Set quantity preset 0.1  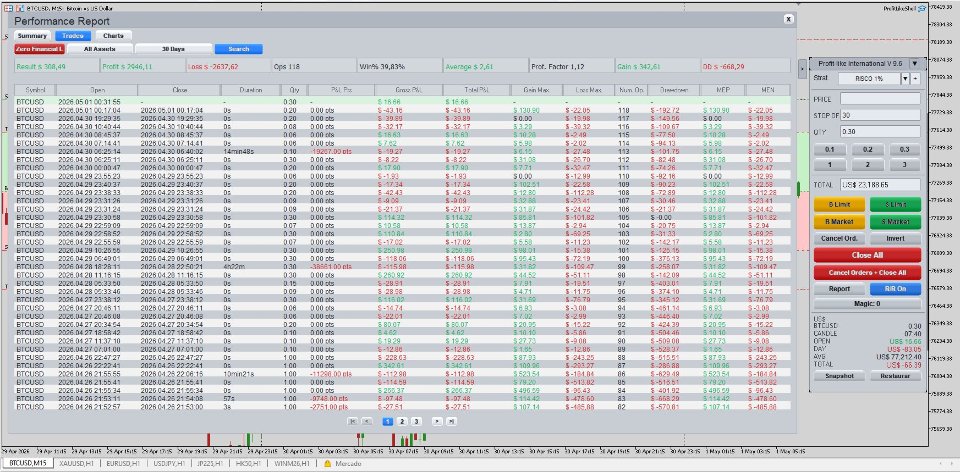[x=829, y=149]
